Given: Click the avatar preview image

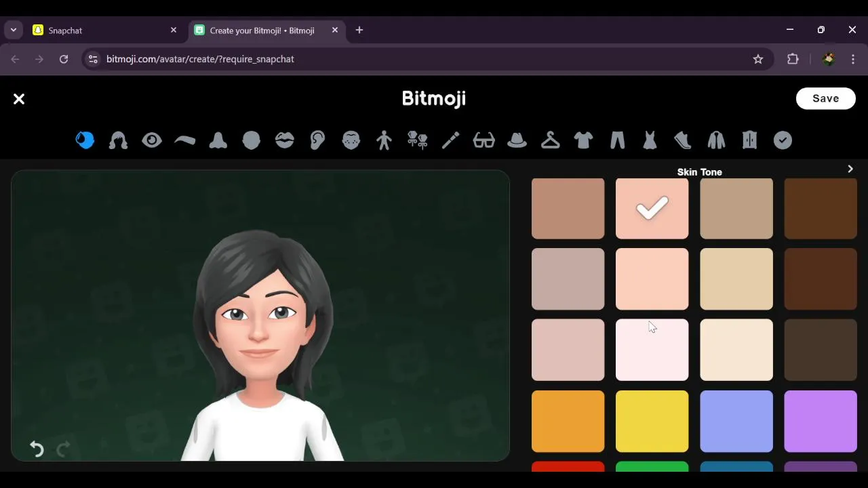Looking at the screenshot, I should click(x=260, y=316).
